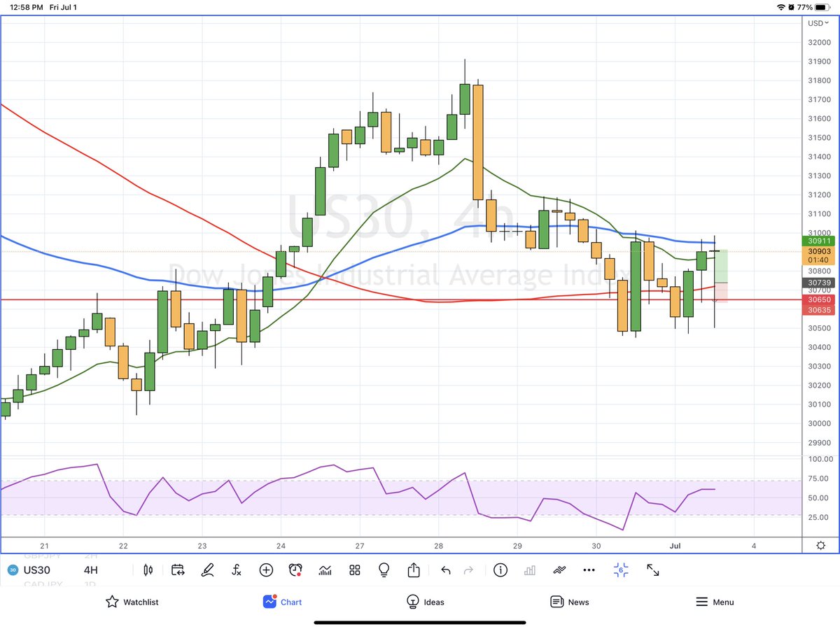The width and height of the screenshot is (840, 629).
Task: Open the Ideas tab
Action: 425,602
